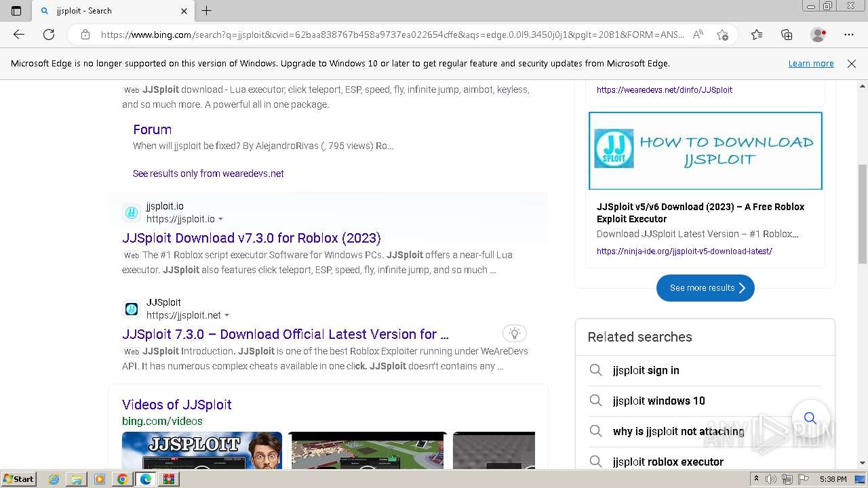
Task: Launch Chrome from the taskbar
Action: click(122, 479)
